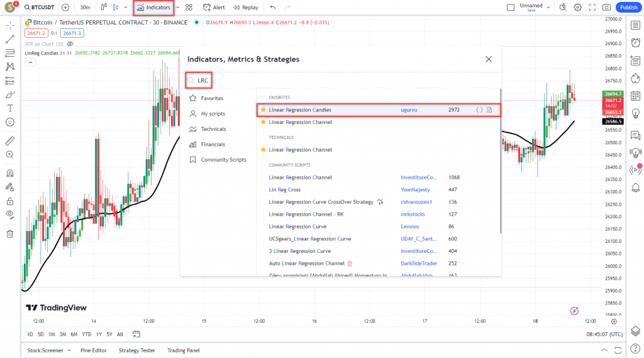Activate the zoom in tool
The image size is (644, 358).
coord(10,155)
